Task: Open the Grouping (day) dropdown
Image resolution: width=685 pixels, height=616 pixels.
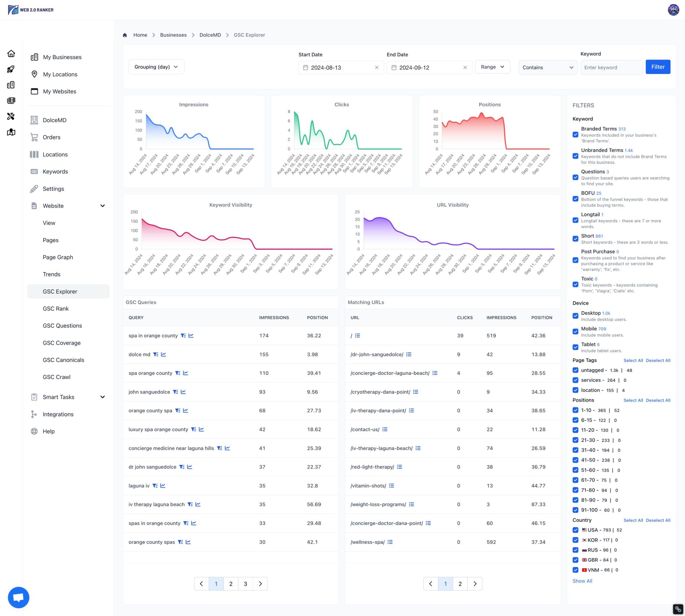Action: click(156, 67)
